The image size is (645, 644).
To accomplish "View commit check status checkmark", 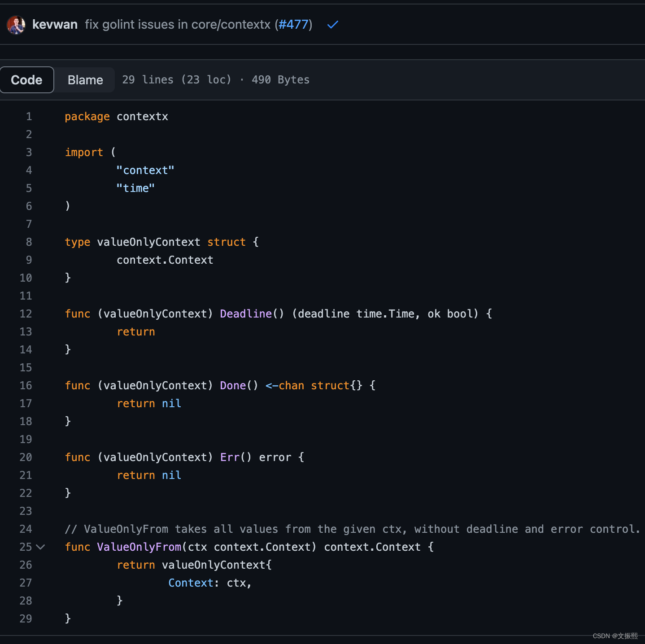I will (x=332, y=25).
